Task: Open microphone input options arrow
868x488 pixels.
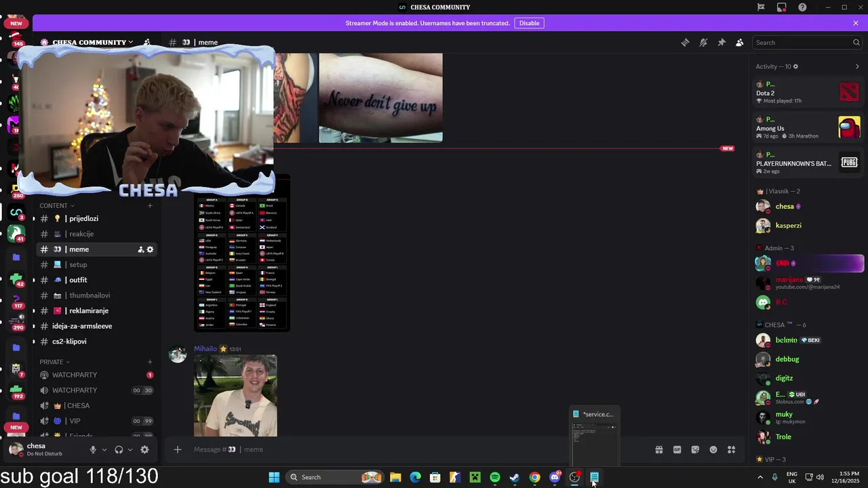Action: point(104,449)
